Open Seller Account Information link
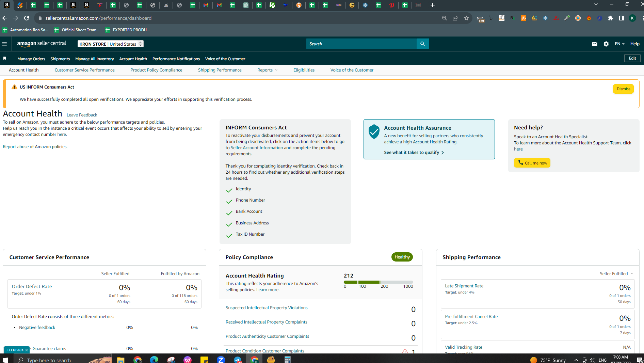 257,148
